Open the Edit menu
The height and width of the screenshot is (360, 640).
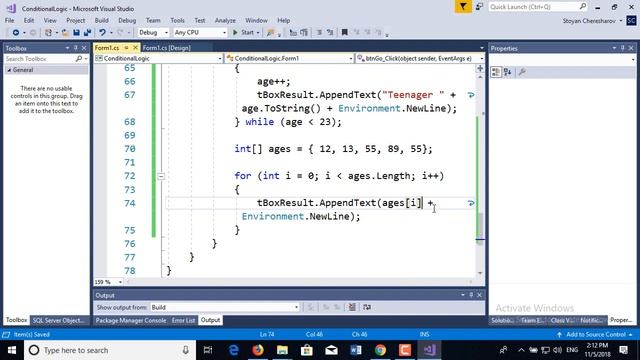click(x=29, y=20)
